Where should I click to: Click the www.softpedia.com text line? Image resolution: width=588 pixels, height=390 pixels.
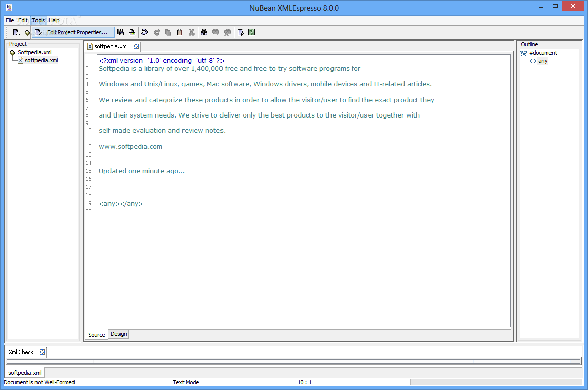point(130,146)
